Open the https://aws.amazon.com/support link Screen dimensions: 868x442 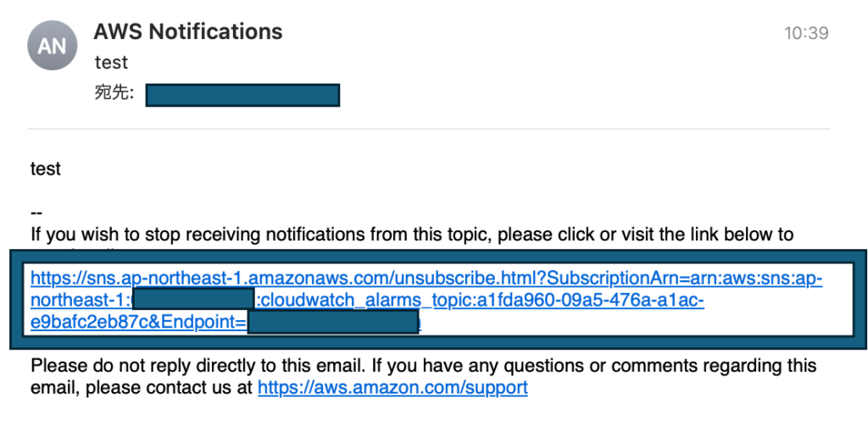[392, 387]
